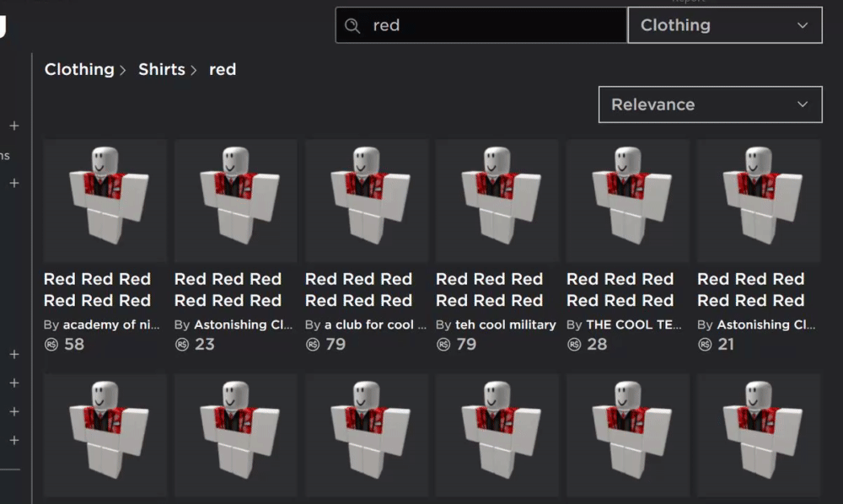The width and height of the screenshot is (843, 504).
Task: Visit creator a club for cool ...
Action: pyautogui.click(x=375, y=324)
